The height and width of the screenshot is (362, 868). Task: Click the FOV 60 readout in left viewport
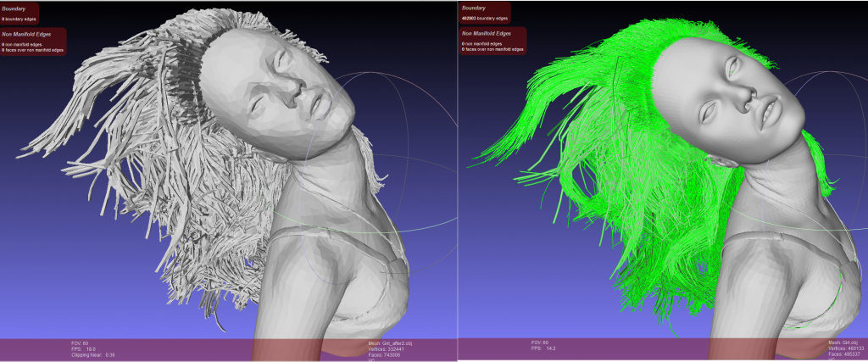[x=80, y=343]
